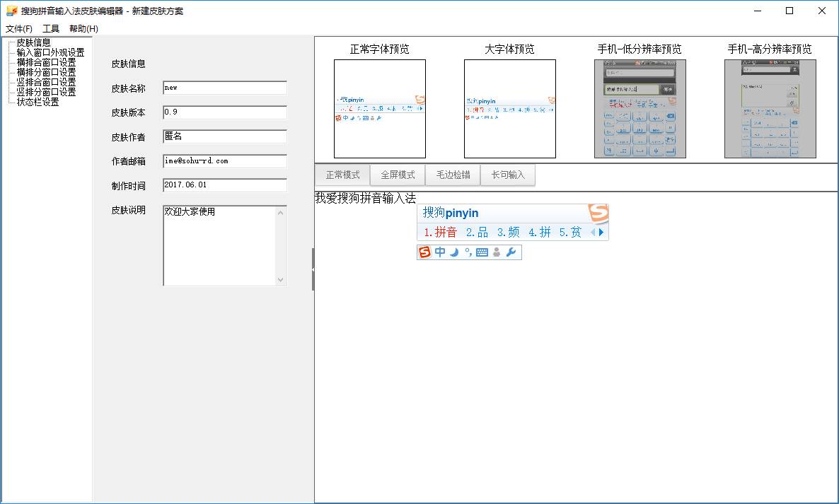Viewport: 839px width, 504px height.
Task: Click the 皮肤名称 input field
Action: pyautogui.click(x=225, y=88)
